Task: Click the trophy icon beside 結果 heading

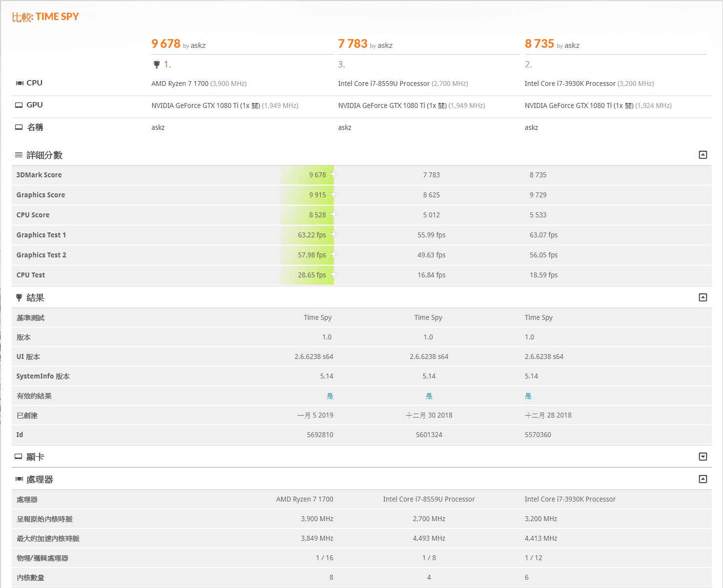Action: (x=19, y=297)
